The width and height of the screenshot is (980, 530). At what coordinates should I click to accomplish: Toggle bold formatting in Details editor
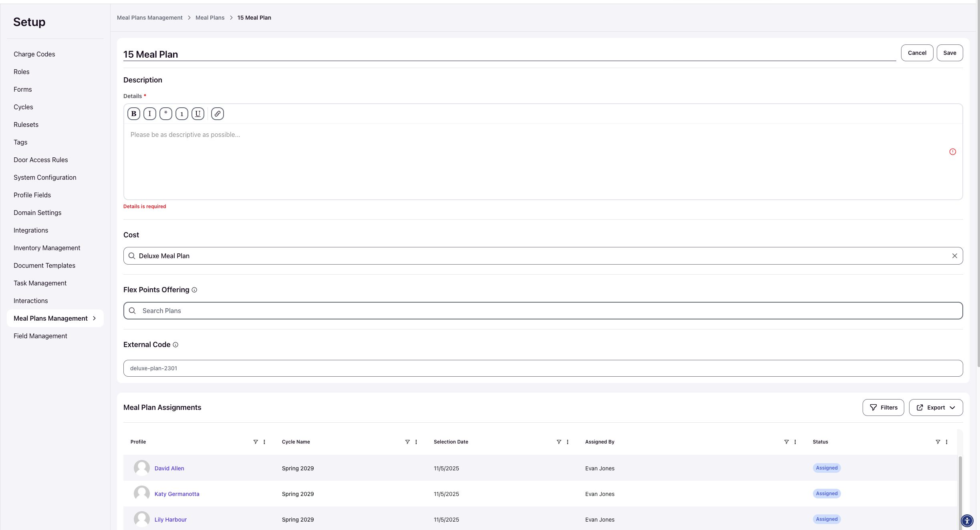point(134,114)
